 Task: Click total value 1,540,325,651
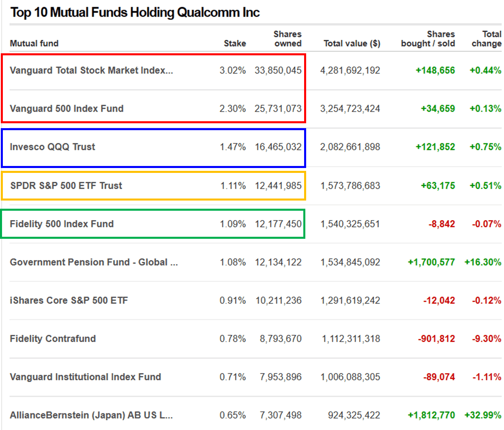351,224
